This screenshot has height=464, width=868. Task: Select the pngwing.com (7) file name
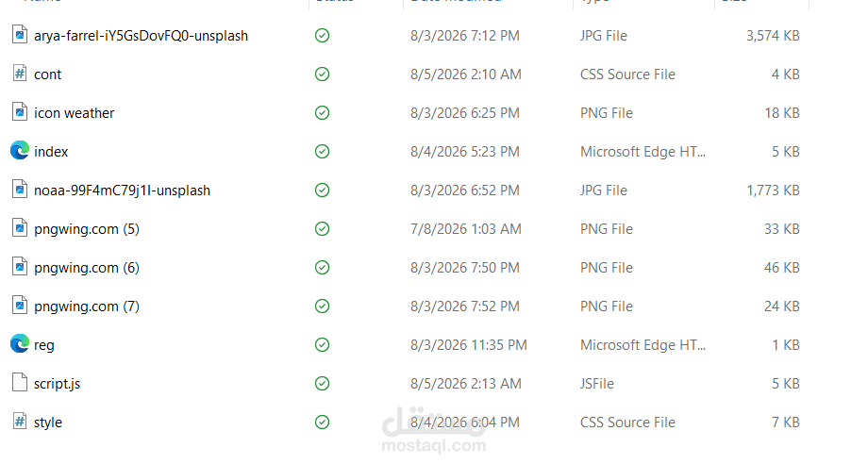(x=87, y=307)
